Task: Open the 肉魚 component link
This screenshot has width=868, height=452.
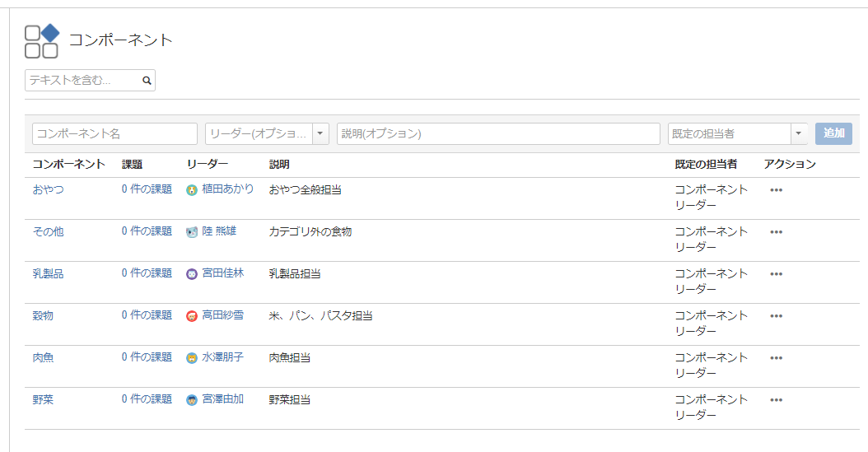Action: coord(43,358)
